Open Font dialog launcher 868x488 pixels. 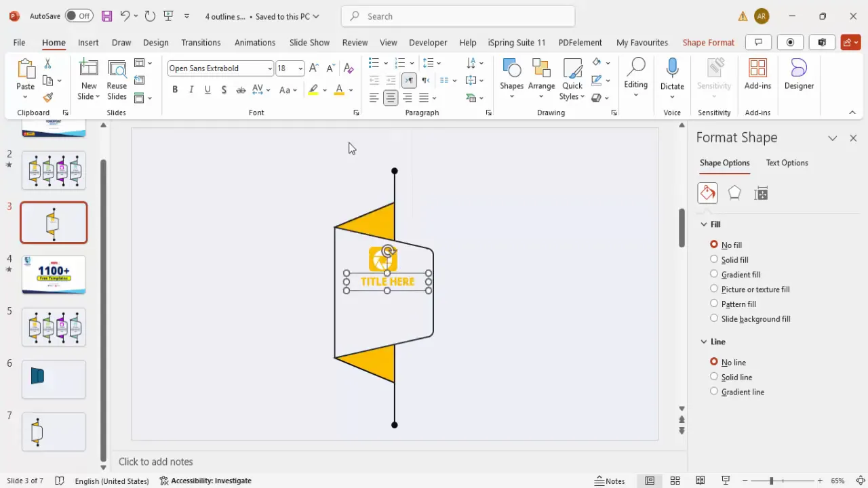click(x=356, y=113)
